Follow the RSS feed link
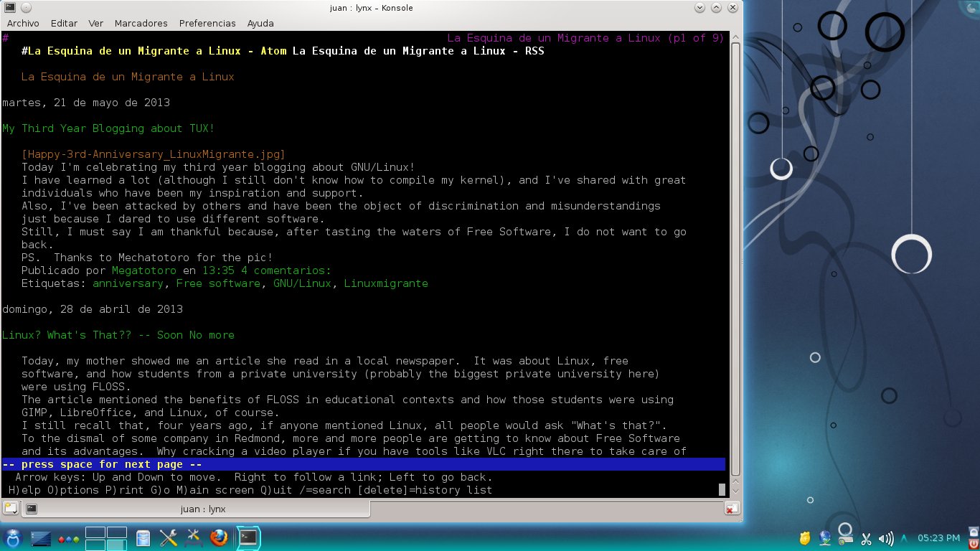Image resolution: width=980 pixels, height=551 pixels. click(418, 51)
